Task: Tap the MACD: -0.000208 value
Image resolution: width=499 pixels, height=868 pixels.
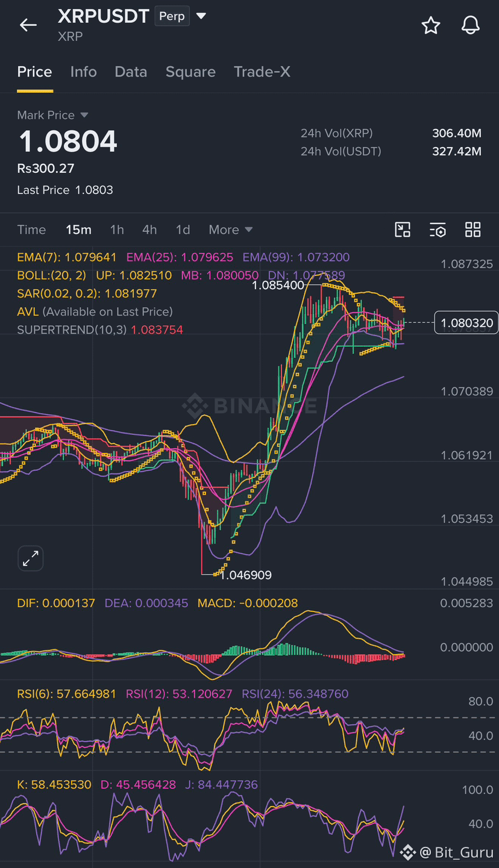Action: pos(248,603)
